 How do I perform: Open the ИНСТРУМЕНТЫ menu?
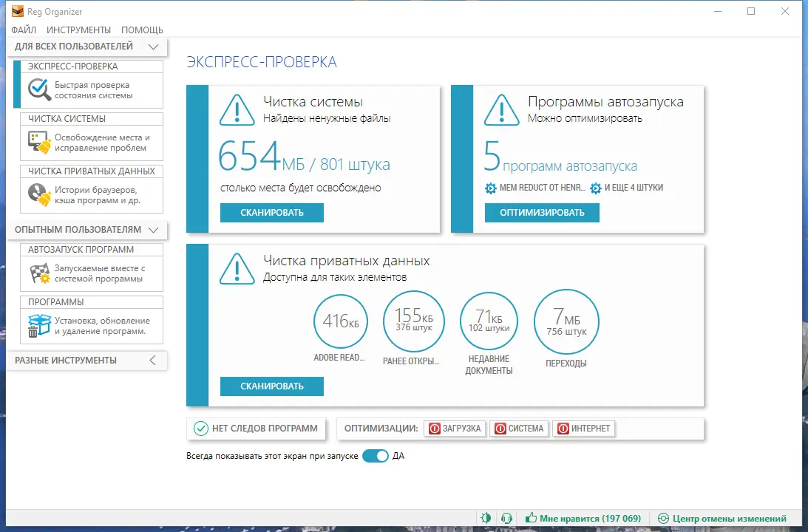[79, 30]
